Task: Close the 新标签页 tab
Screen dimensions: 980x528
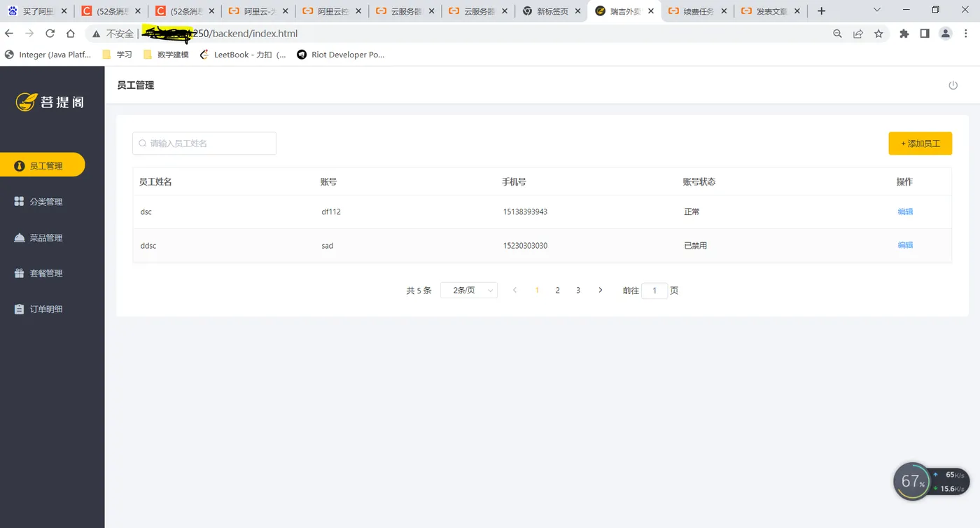Action: [579, 11]
